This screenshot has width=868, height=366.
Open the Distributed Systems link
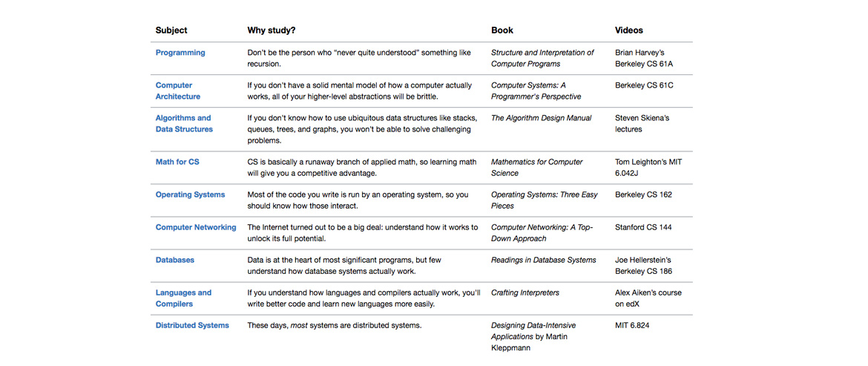coord(192,325)
